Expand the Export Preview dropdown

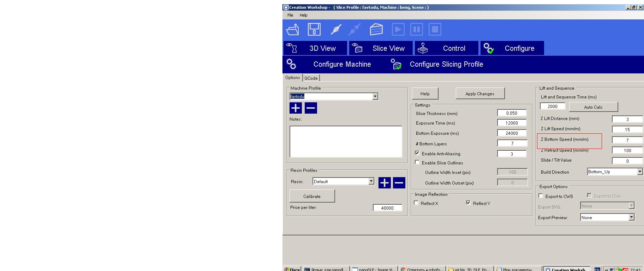[x=631, y=217]
